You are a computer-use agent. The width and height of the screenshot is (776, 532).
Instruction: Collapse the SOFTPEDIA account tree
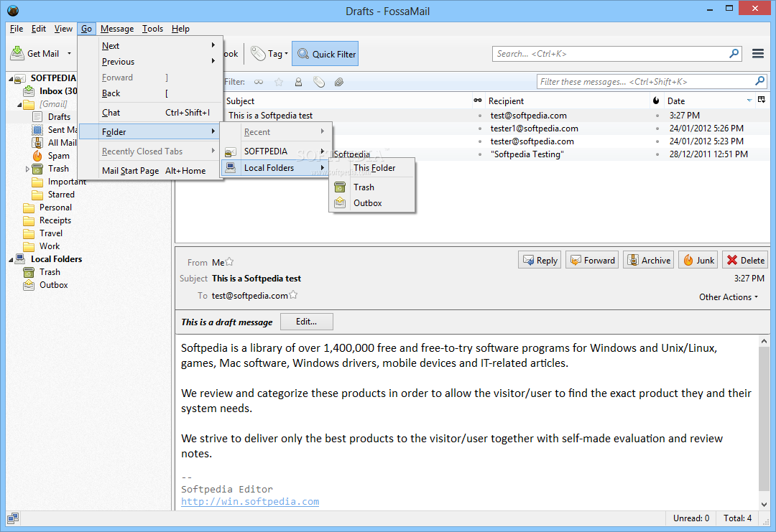click(11, 78)
